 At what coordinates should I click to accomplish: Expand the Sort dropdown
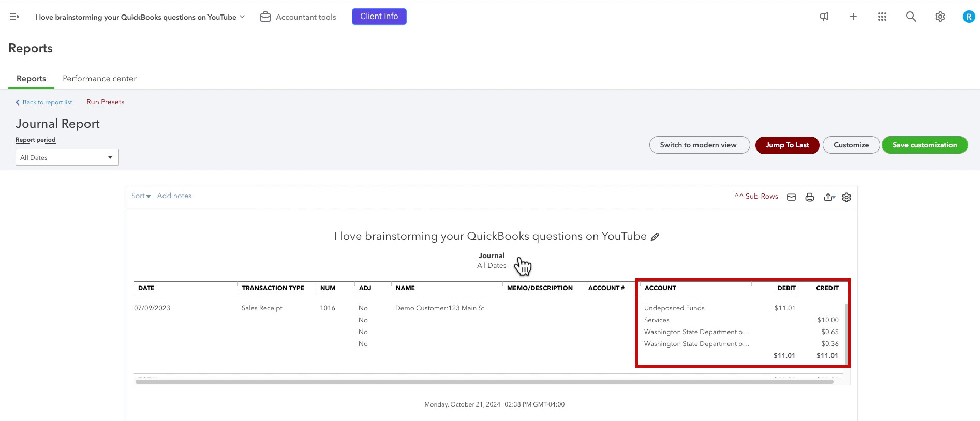[x=141, y=196]
